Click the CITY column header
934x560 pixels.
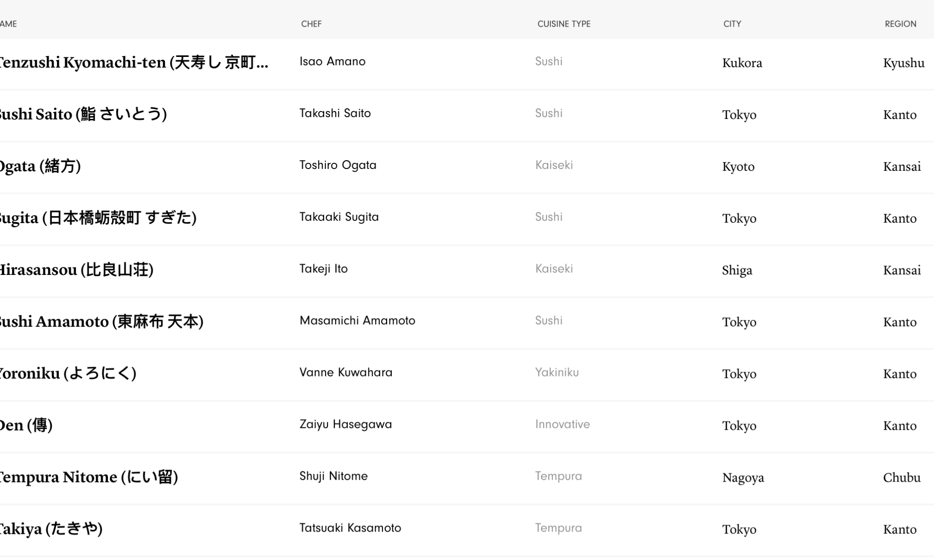point(732,24)
